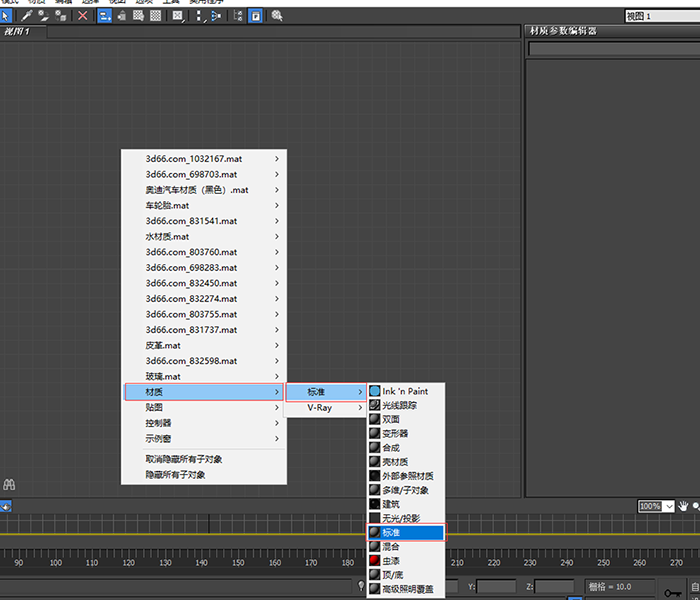700x600 pixels.
Task: Click Put Material to Scene icon
Action: tap(43, 16)
